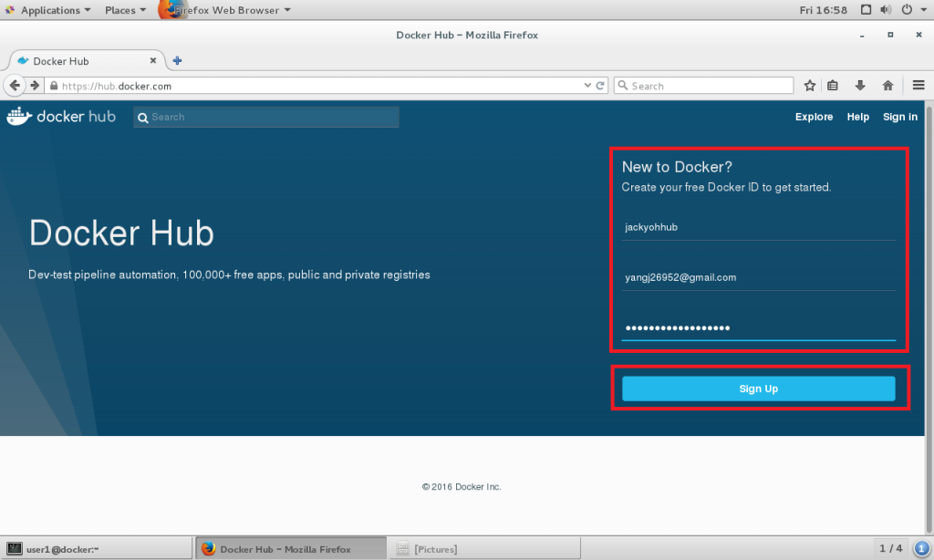Image resolution: width=934 pixels, height=560 pixels.
Task: Go forward with Firefox forward arrow
Action: click(35, 86)
